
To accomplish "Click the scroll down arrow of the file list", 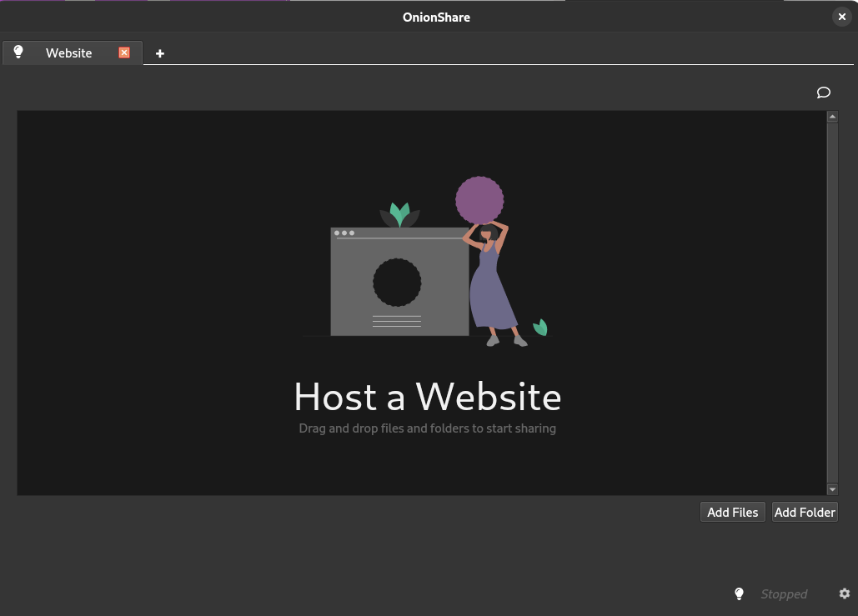I will [x=832, y=489].
